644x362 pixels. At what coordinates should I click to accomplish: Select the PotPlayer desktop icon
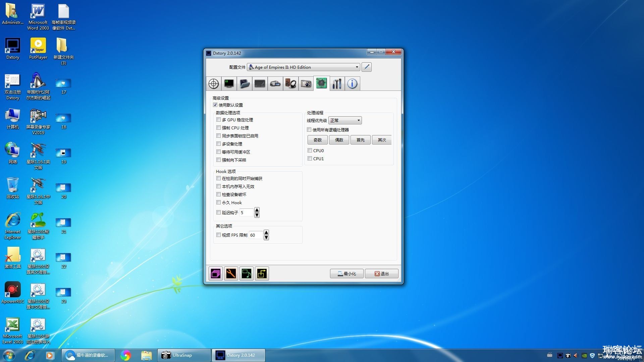[x=38, y=49]
